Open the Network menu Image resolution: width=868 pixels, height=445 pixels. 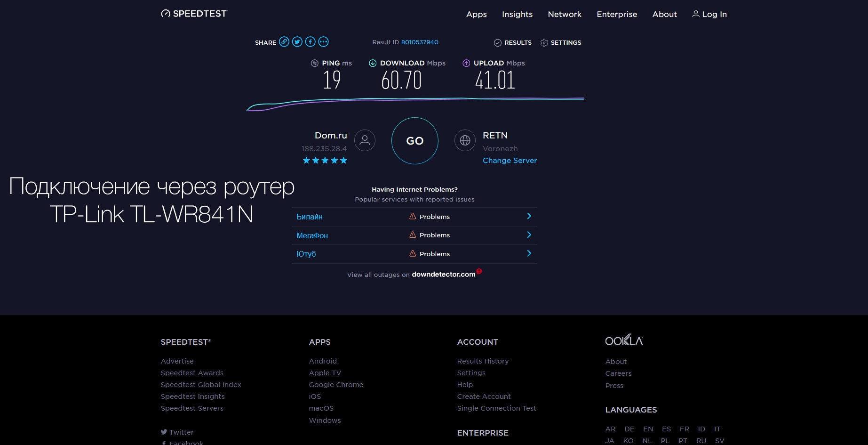(x=565, y=14)
